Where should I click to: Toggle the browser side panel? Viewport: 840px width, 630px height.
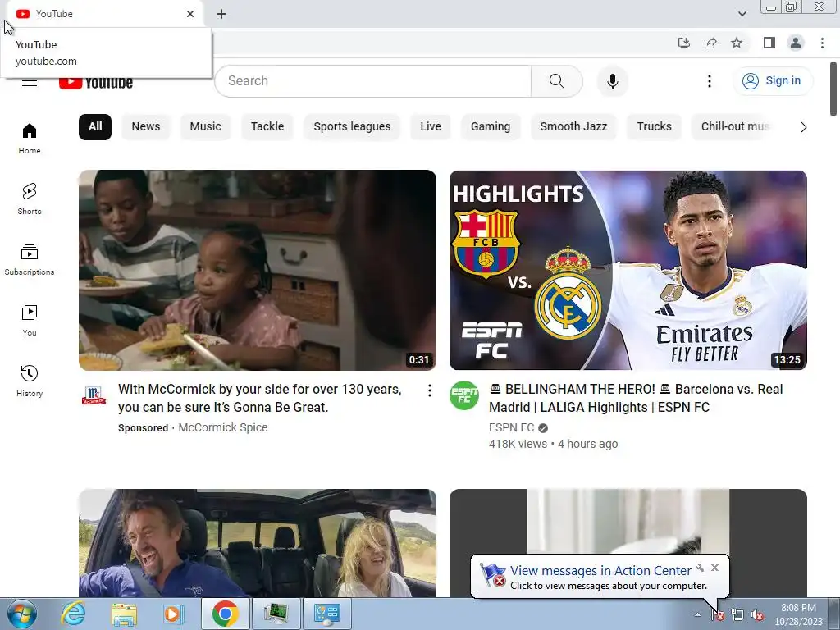coord(769,43)
